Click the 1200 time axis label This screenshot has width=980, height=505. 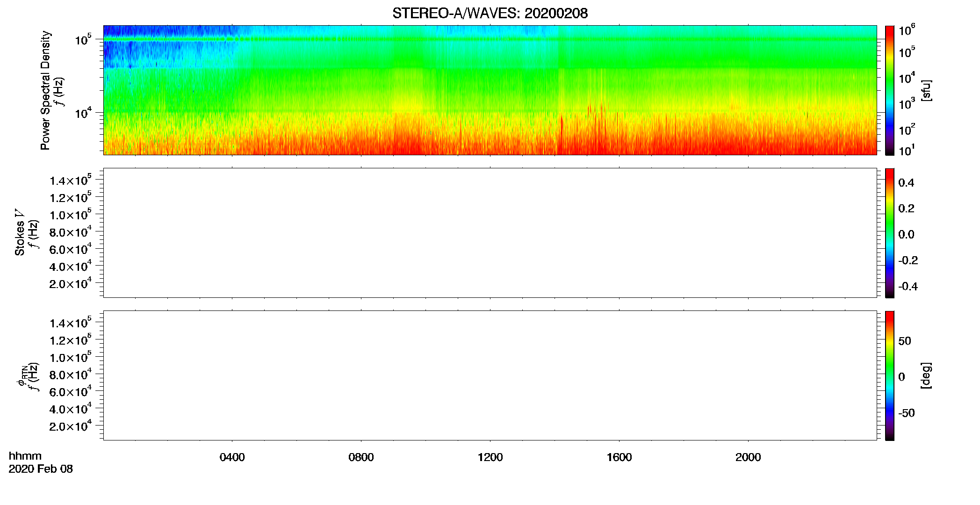pyautogui.click(x=490, y=457)
